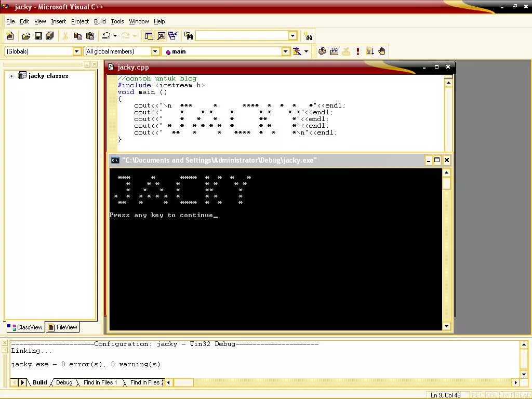This screenshot has height=399, width=532.
Task: Click the hand breakpoint toolbar icon
Action: [x=382, y=51]
